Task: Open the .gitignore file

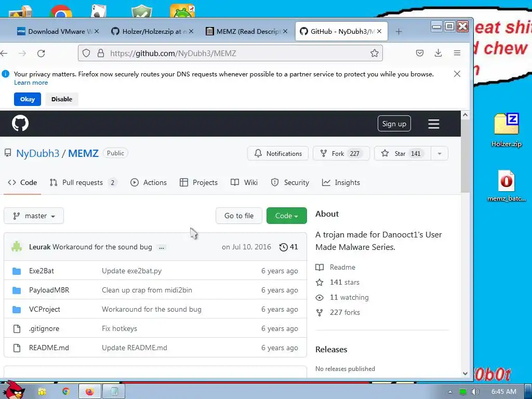Action: 44,328
